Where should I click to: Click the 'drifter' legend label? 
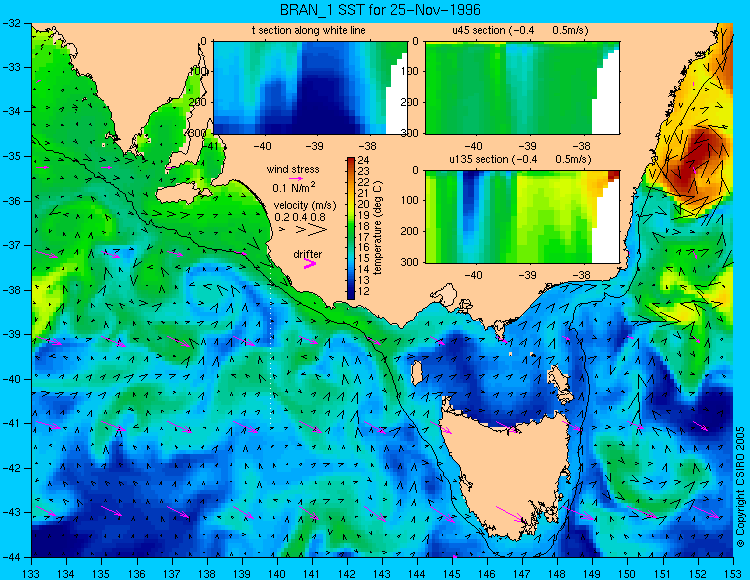(x=308, y=254)
